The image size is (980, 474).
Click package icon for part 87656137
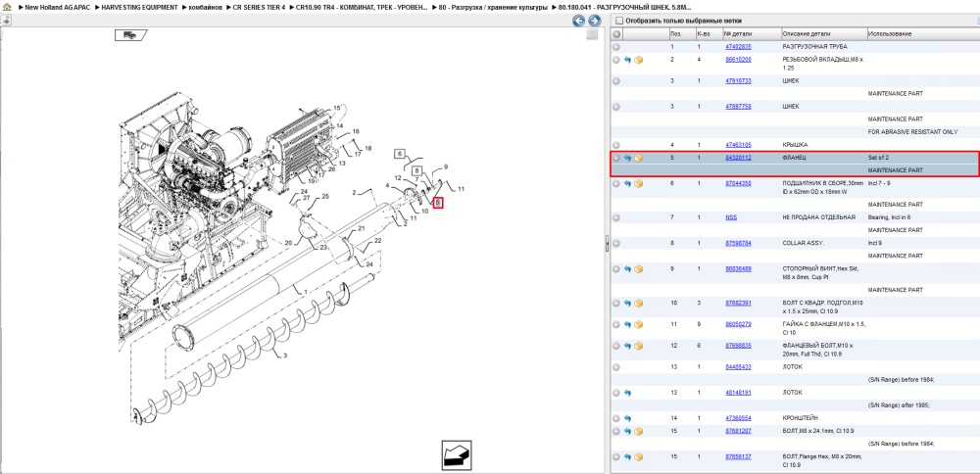[x=639, y=457]
